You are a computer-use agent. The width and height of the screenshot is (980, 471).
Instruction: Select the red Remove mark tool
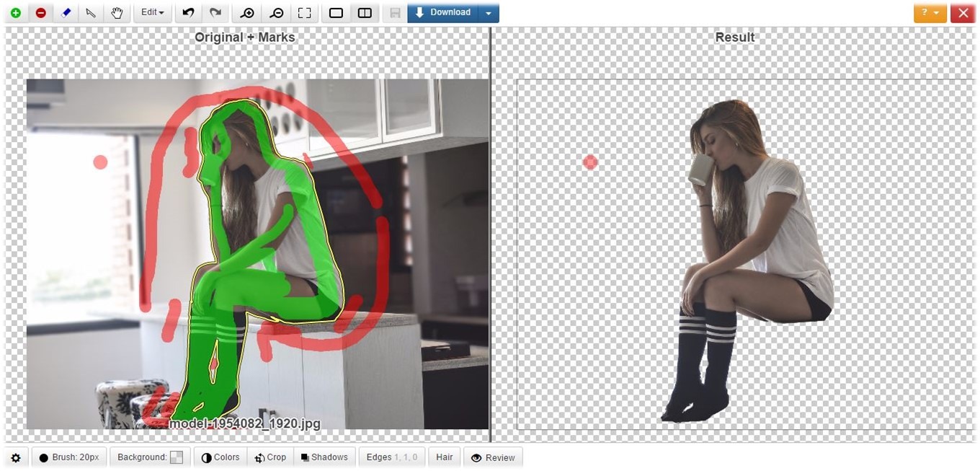pos(41,13)
